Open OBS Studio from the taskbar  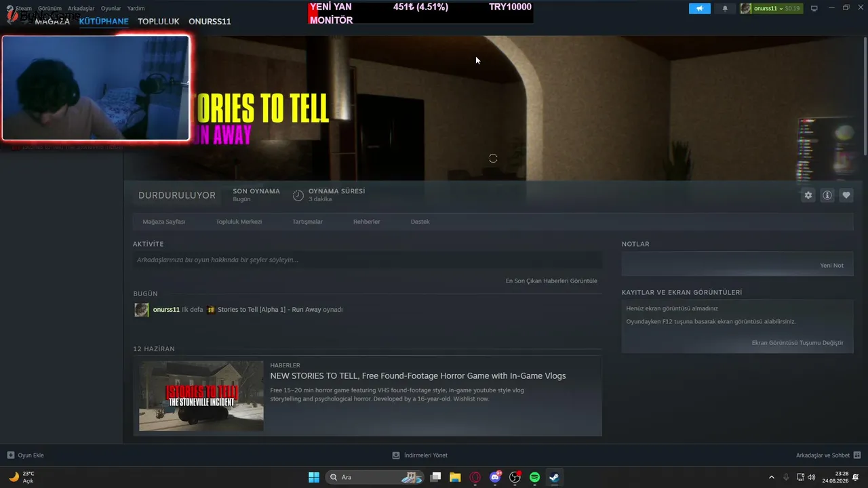515,477
